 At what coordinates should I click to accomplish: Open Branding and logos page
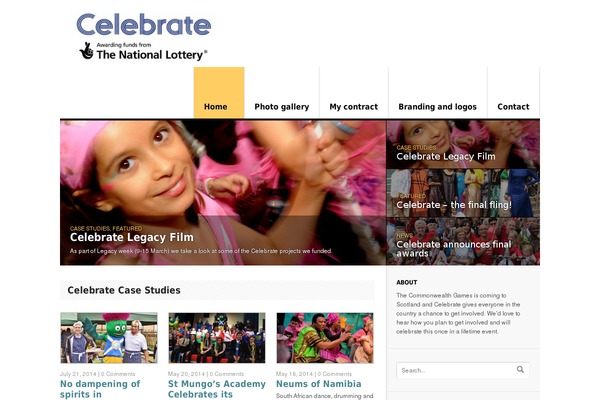tap(437, 107)
